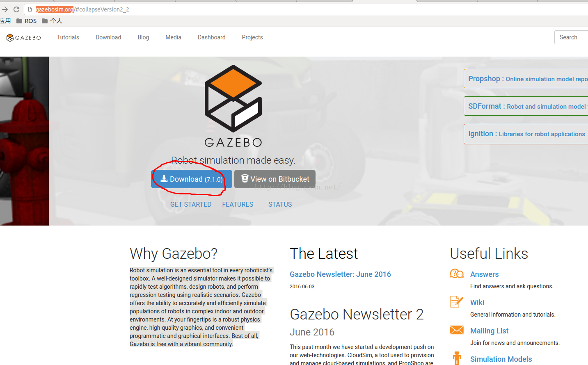Open the Wiki link
Image resolution: width=588 pixels, height=365 pixels.
click(x=477, y=303)
